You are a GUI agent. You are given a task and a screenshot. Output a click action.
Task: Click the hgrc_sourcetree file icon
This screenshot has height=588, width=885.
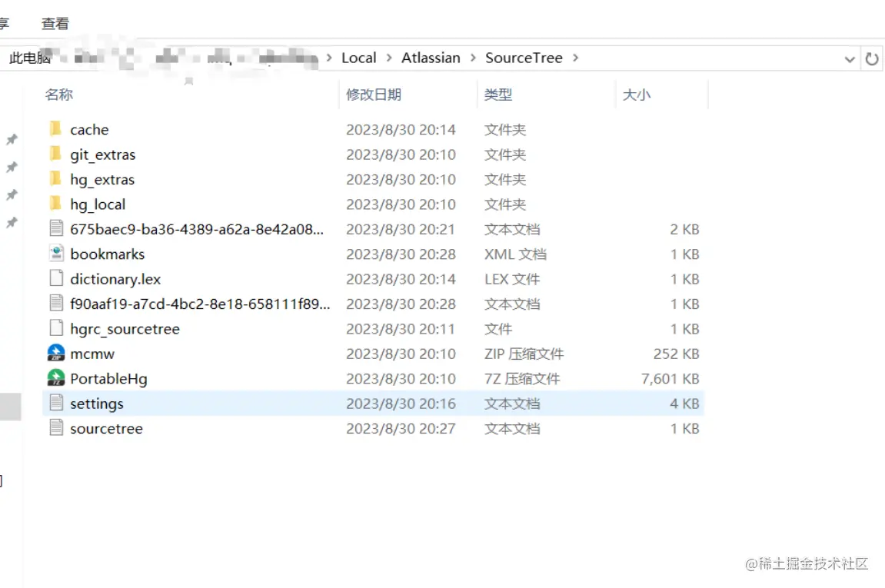[56, 328]
